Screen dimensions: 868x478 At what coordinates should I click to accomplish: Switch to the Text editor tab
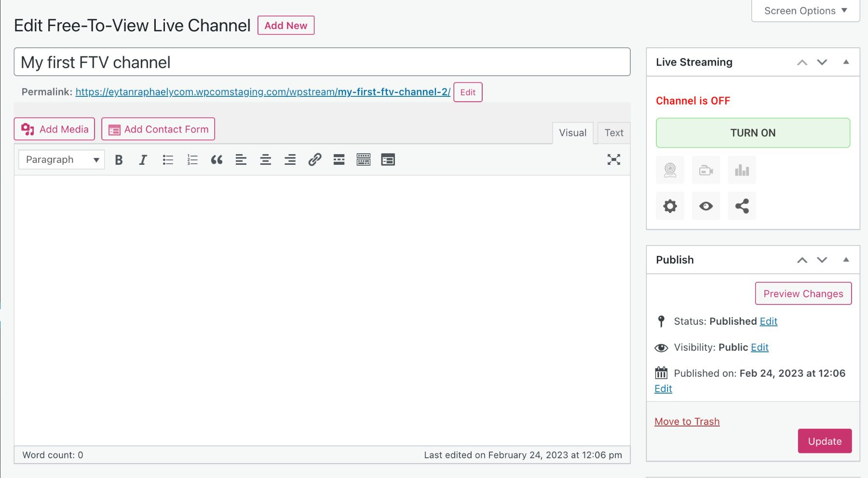tap(613, 133)
